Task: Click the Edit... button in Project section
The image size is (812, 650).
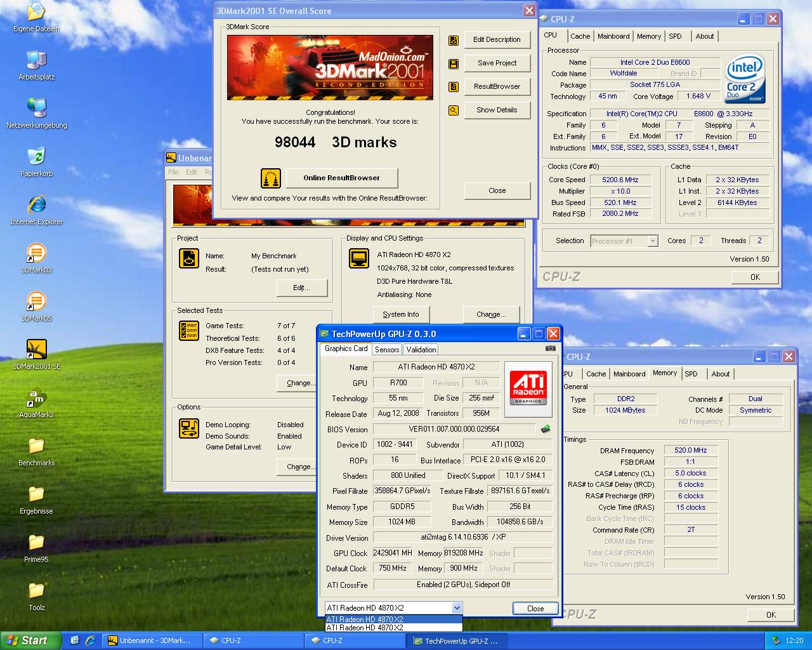Action: [302, 288]
